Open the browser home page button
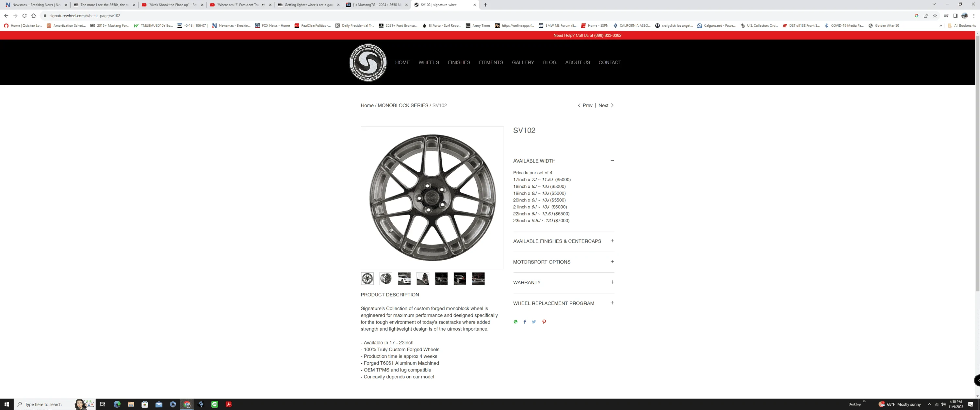Image resolution: width=980 pixels, height=410 pixels. click(x=33, y=16)
